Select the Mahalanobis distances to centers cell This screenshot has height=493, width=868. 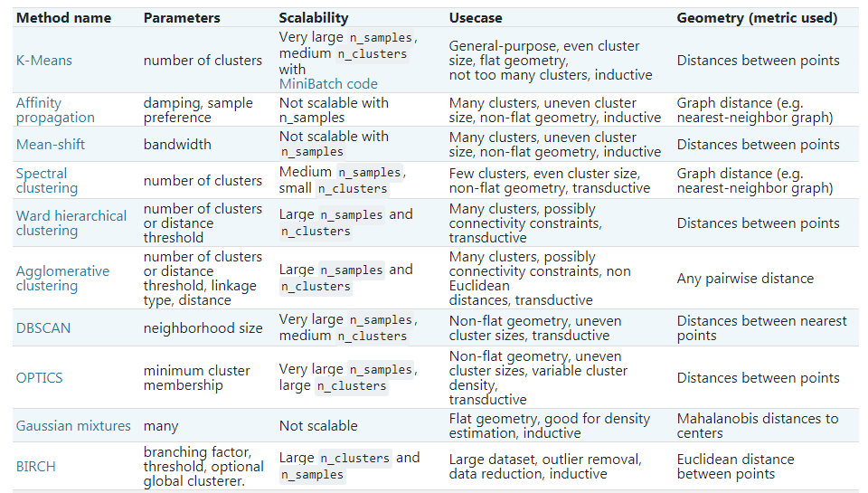[x=757, y=426]
